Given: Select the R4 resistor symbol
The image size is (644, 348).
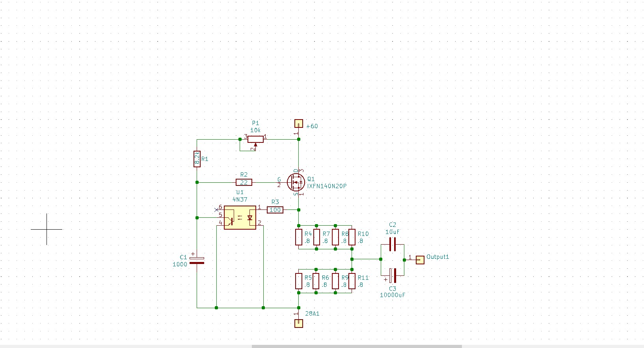Looking at the screenshot, I should coord(299,237).
